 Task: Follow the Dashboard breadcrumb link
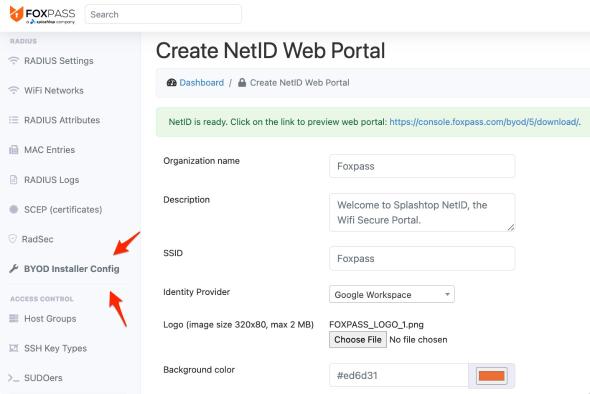(201, 82)
